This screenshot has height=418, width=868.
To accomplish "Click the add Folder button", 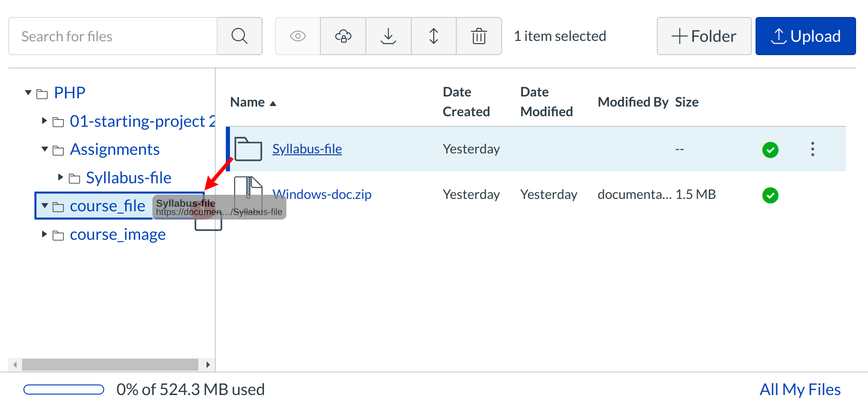I will 704,36.
